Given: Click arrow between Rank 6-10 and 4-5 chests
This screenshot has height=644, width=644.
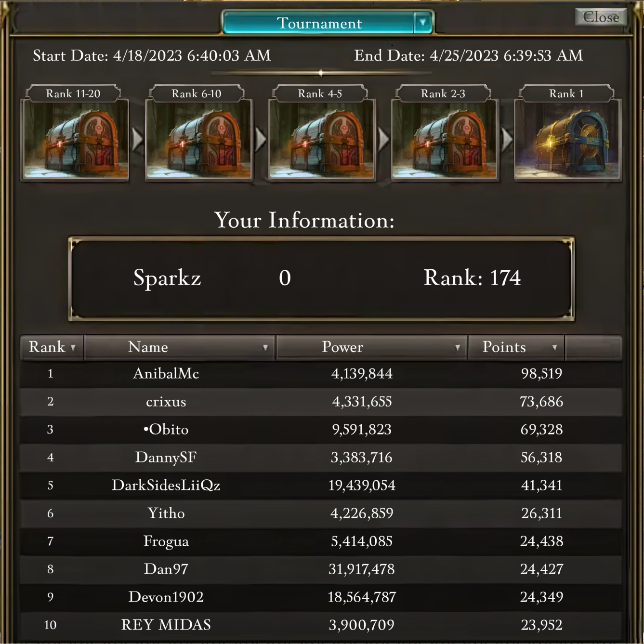Looking at the screenshot, I should point(261,139).
